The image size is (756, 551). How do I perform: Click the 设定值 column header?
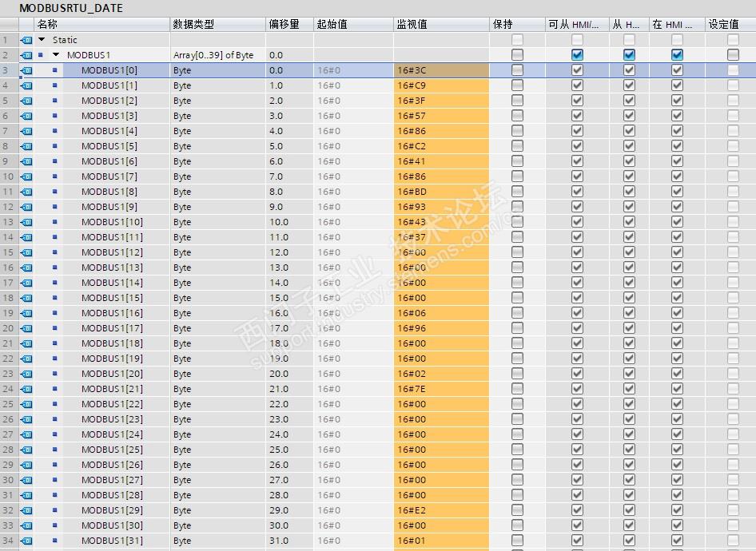point(730,24)
